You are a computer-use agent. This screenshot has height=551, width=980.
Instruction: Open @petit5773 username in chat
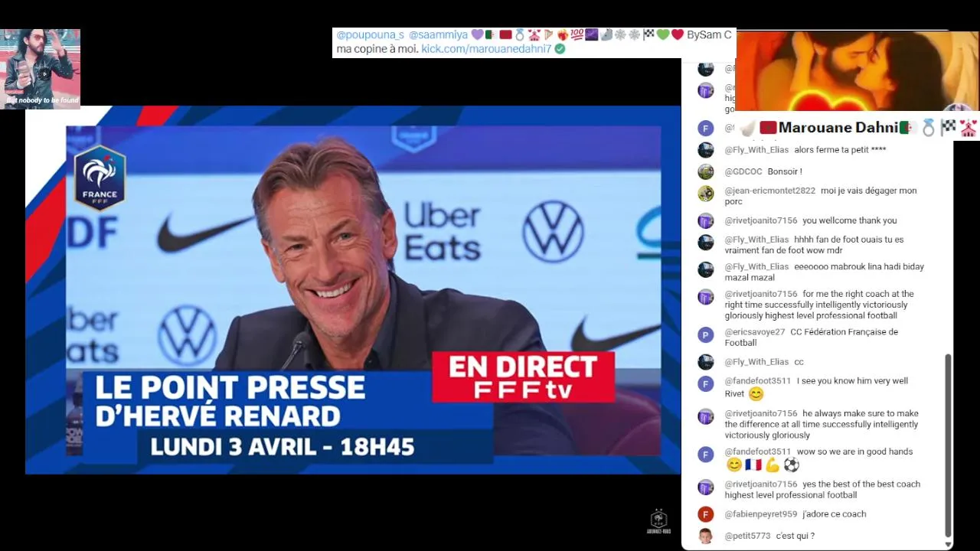pos(747,536)
